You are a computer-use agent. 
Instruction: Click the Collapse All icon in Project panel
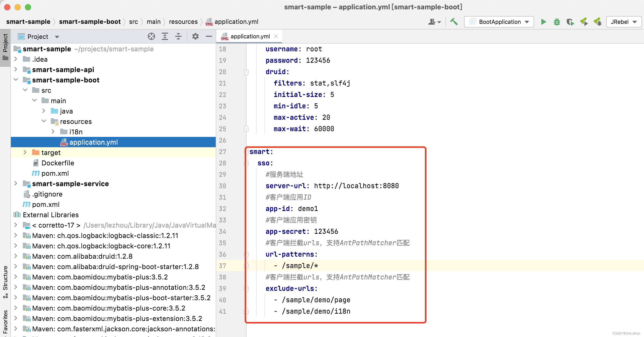coord(178,37)
